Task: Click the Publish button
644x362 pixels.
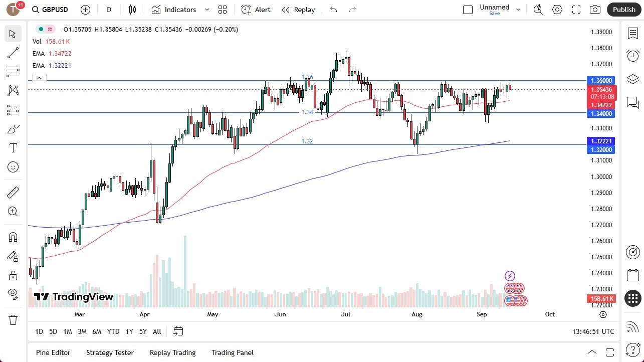Action: point(623,9)
